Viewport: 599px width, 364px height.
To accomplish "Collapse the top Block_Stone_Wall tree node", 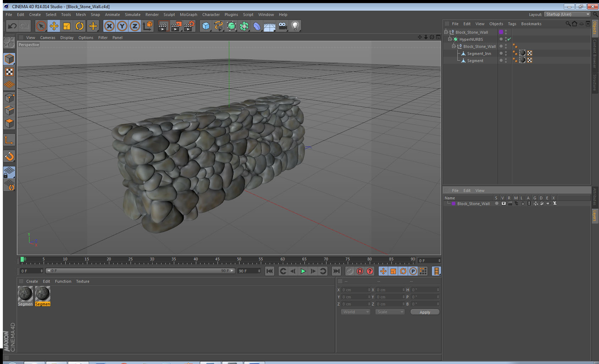I will [446, 32].
